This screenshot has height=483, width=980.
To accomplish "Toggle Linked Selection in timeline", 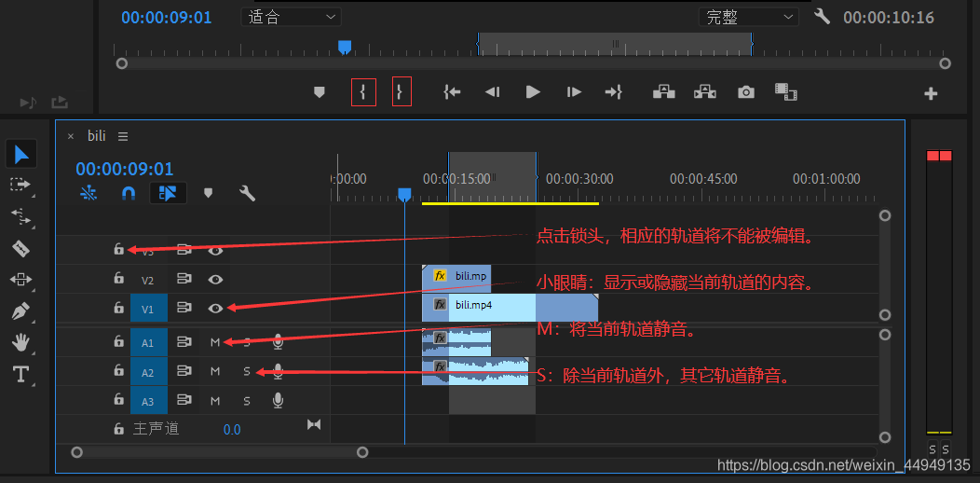I will point(168,193).
